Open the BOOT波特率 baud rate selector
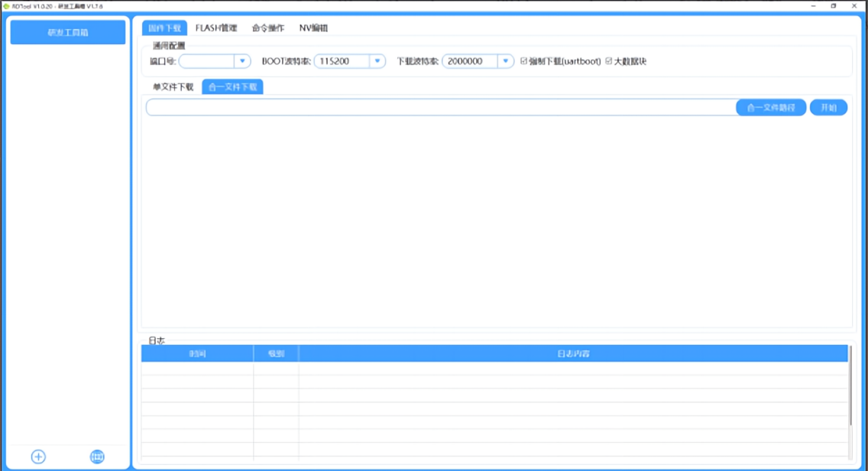Viewport: 868px width, 471px height. (344, 61)
